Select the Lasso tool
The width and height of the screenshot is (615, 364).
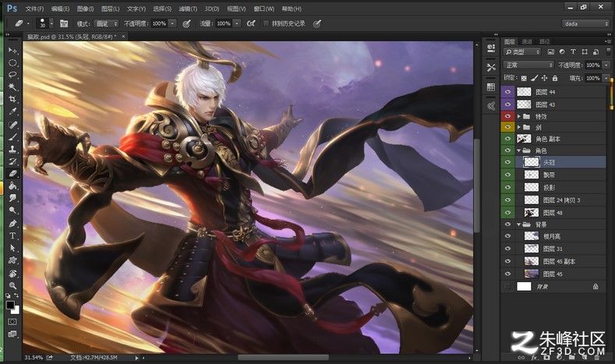[12, 75]
